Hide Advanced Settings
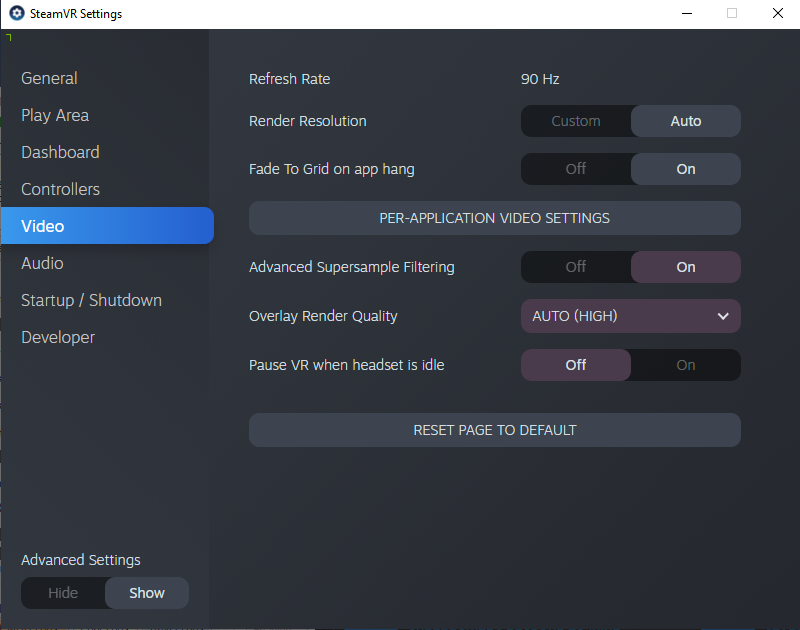Viewport: 800px width, 630px height. pyautogui.click(x=63, y=593)
